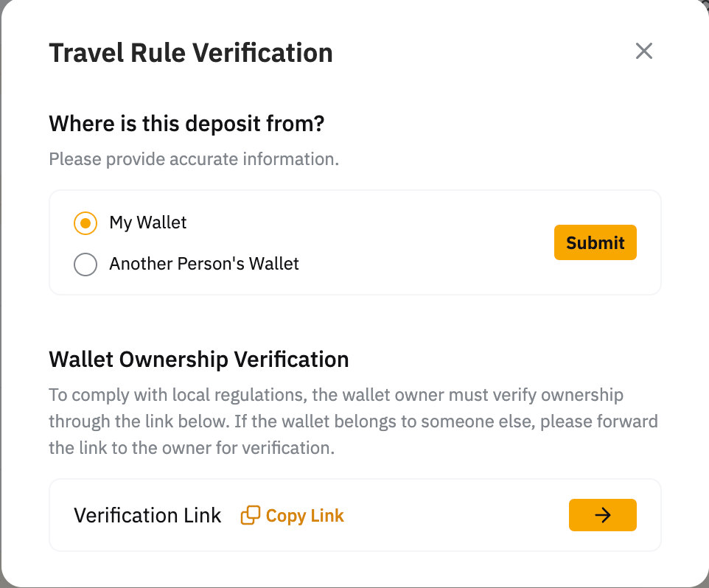This screenshot has height=588, width=709.
Task: Click the "Where is this deposit from?" heading
Action: click(x=186, y=123)
